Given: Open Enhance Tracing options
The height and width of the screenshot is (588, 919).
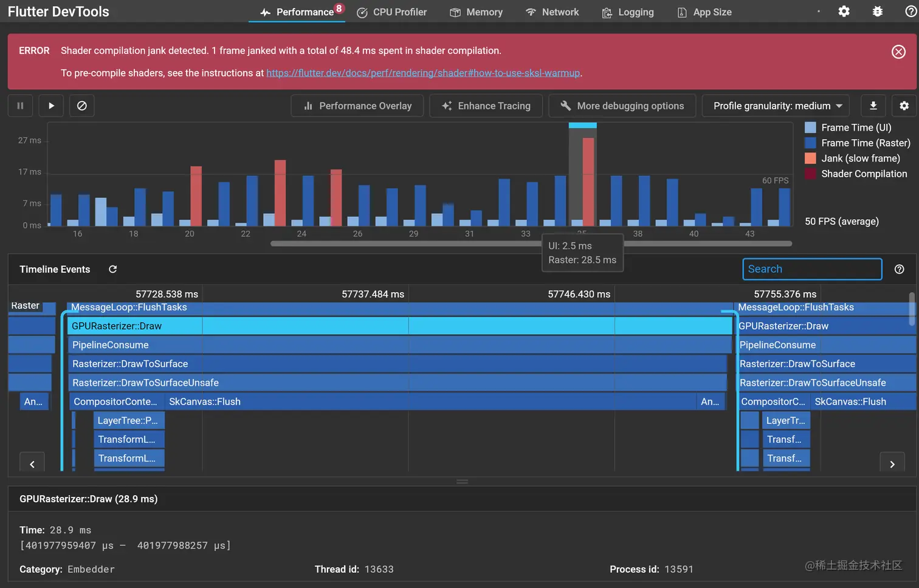Looking at the screenshot, I should pos(486,106).
